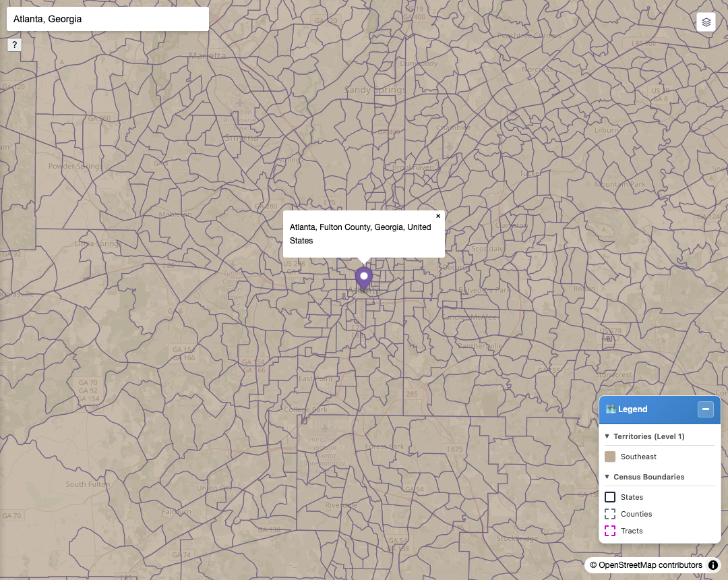Click the Counties legend label
Viewport: 728px width, 580px height.
[636, 514]
